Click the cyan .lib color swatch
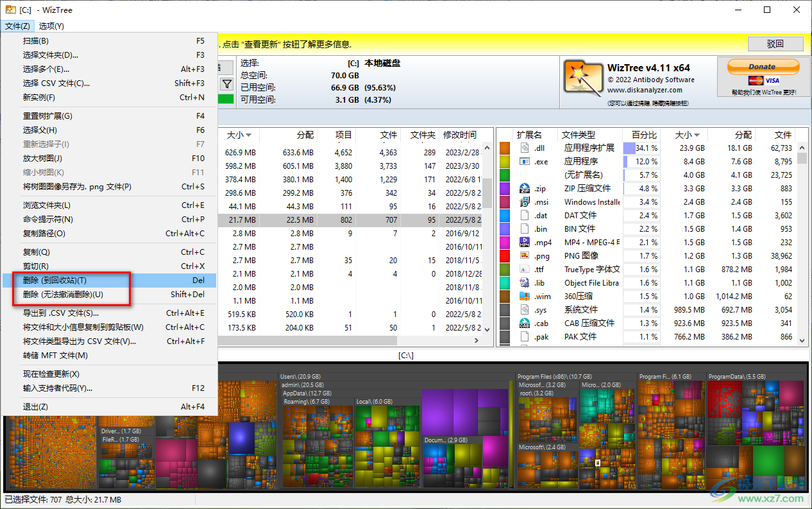This screenshot has height=509, width=812. 505,282
